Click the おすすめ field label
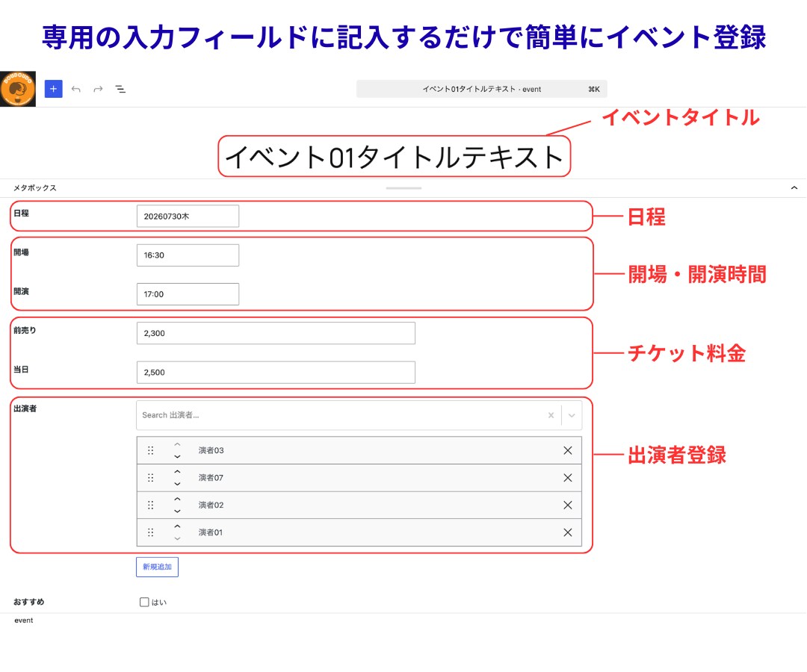807x672 pixels. pyautogui.click(x=29, y=602)
